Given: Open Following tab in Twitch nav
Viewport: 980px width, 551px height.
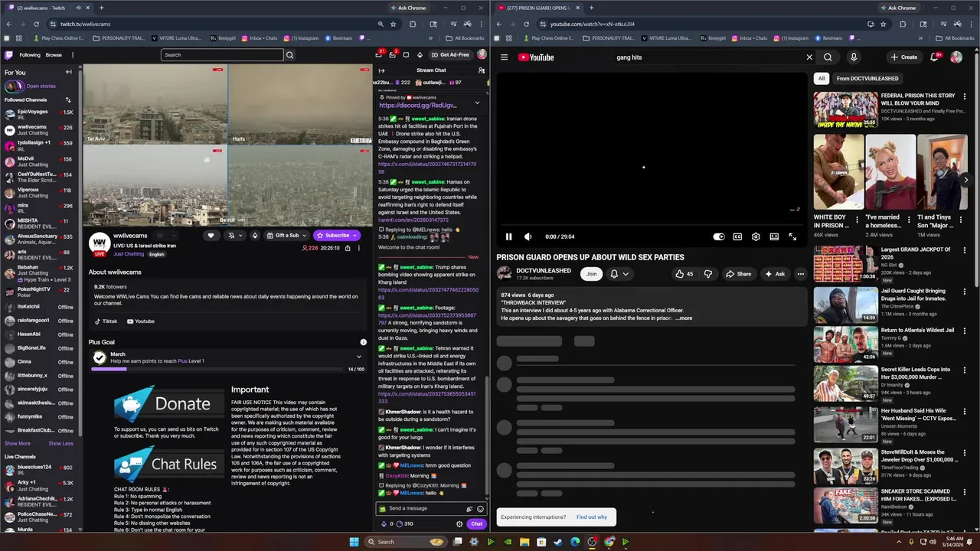Looking at the screenshot, I should (x=30, y=55).
